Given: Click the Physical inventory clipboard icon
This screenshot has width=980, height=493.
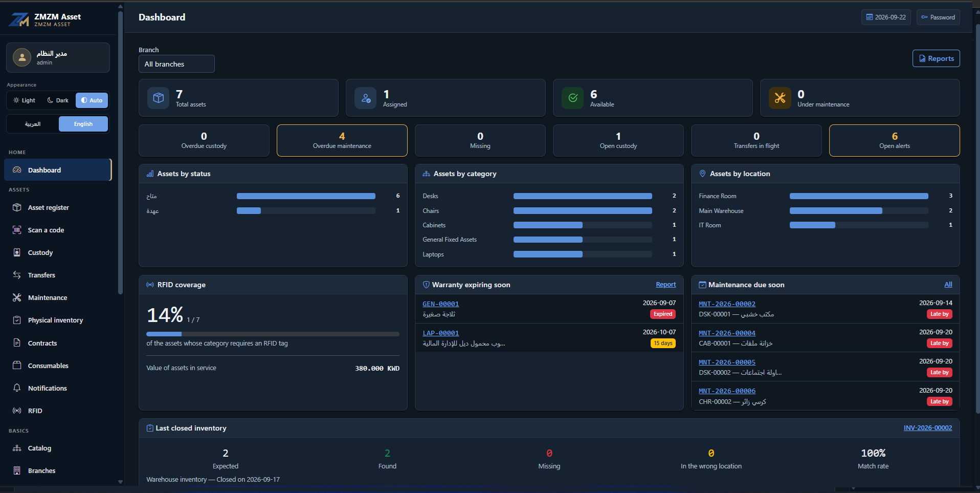Looking at the screenshot, I should 17,320.
